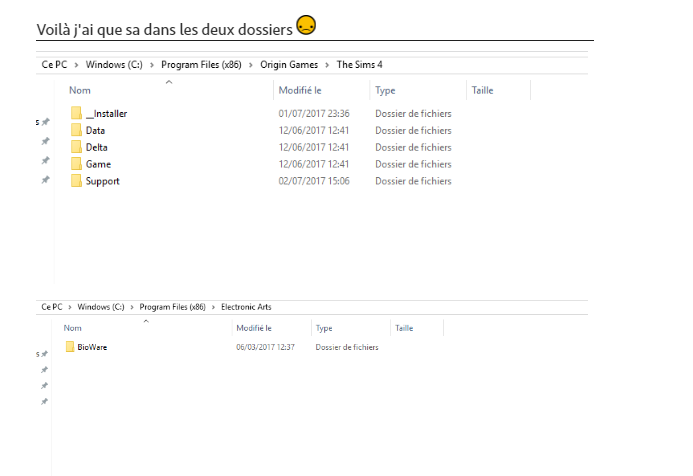Image resolution: width=693 pixels, height=476 pixels.
Task: Expand chevron before Electronic Arts in breadcrumb
Action: click(x=213, y=307)
